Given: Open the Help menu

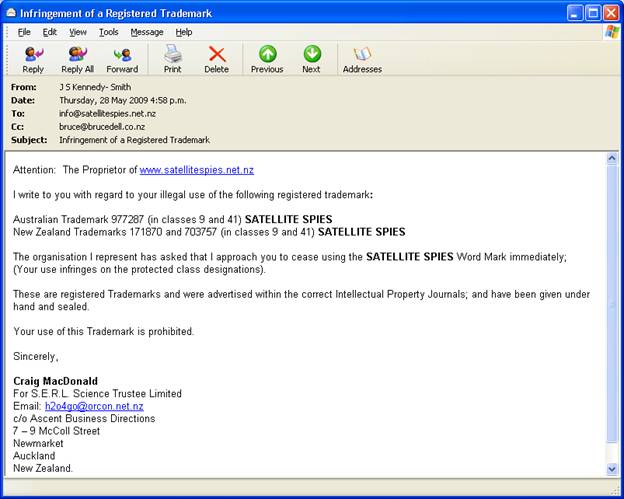Looking at the screenshot, I should pos(184,32).
